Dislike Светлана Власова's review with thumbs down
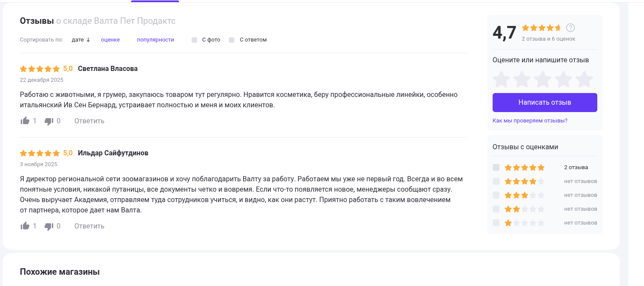This screenshot has width=644, height=286. click(x=49, y=121)
